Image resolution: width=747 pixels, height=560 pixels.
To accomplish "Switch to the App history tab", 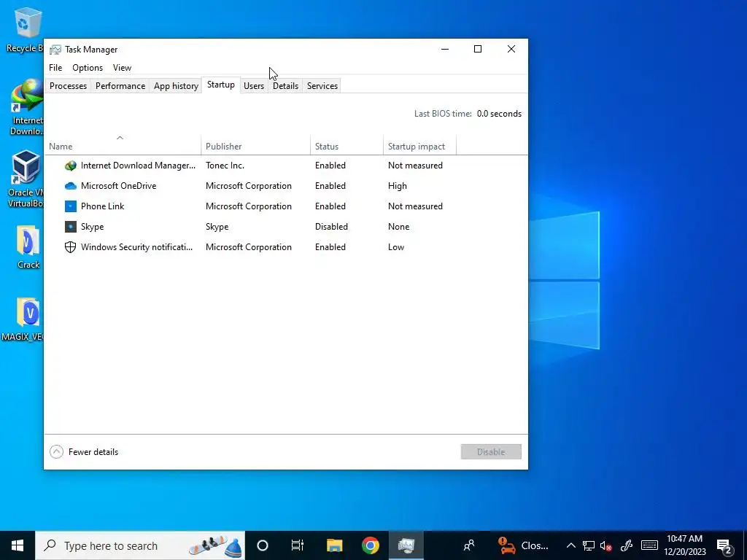I will pyautogui.click(x=176, y=86).
